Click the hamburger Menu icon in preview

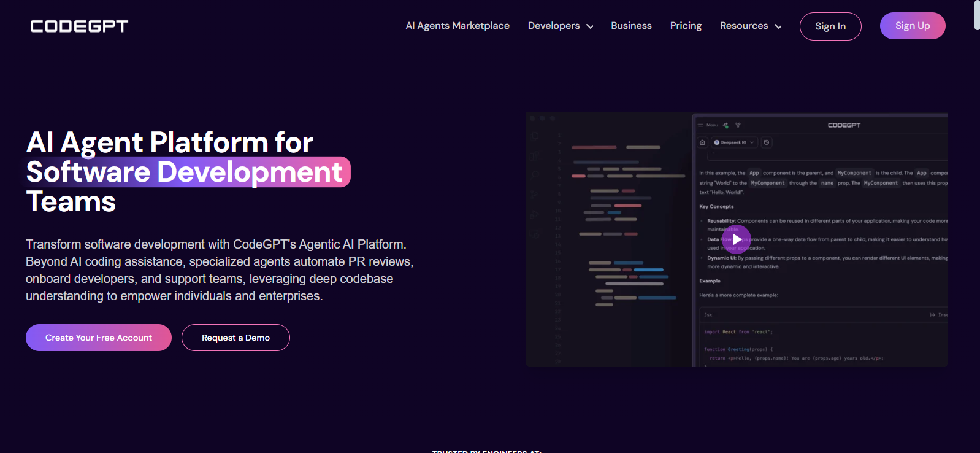coord(700,125)
